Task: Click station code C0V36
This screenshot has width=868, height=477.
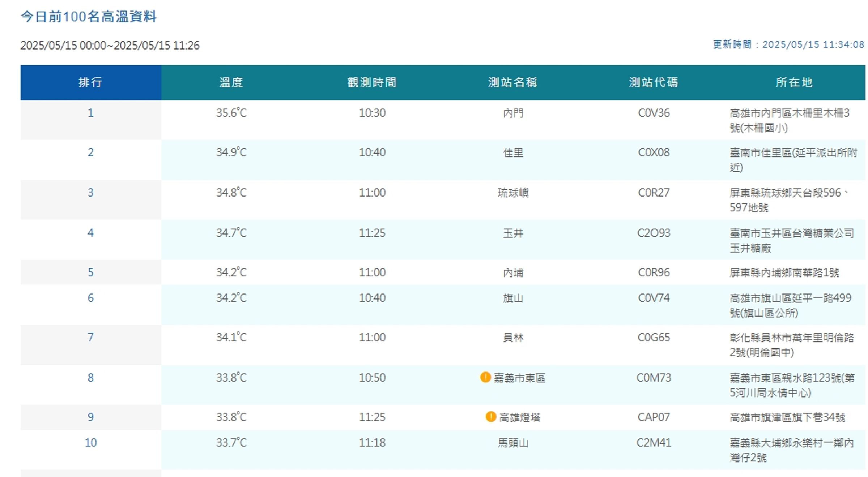Action: [654, 113]
